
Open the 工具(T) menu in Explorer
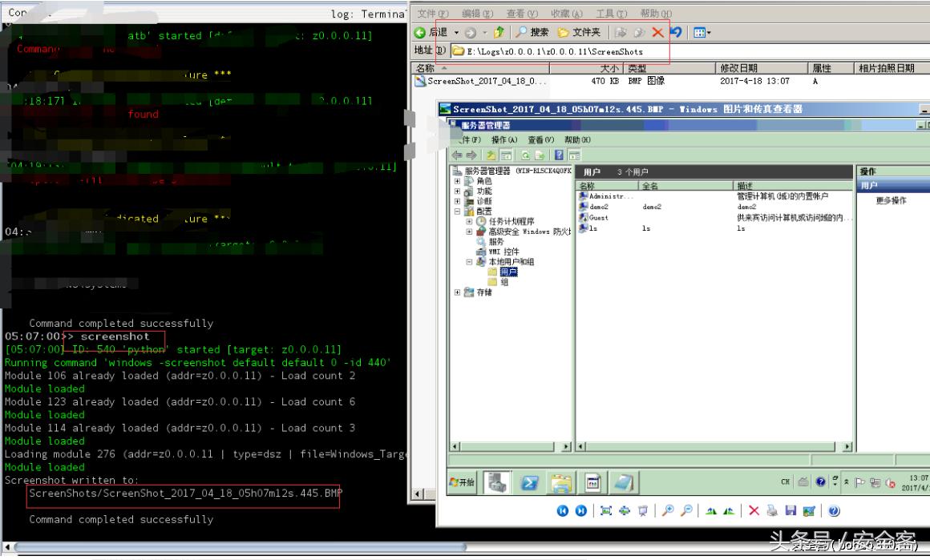point(611,14)
